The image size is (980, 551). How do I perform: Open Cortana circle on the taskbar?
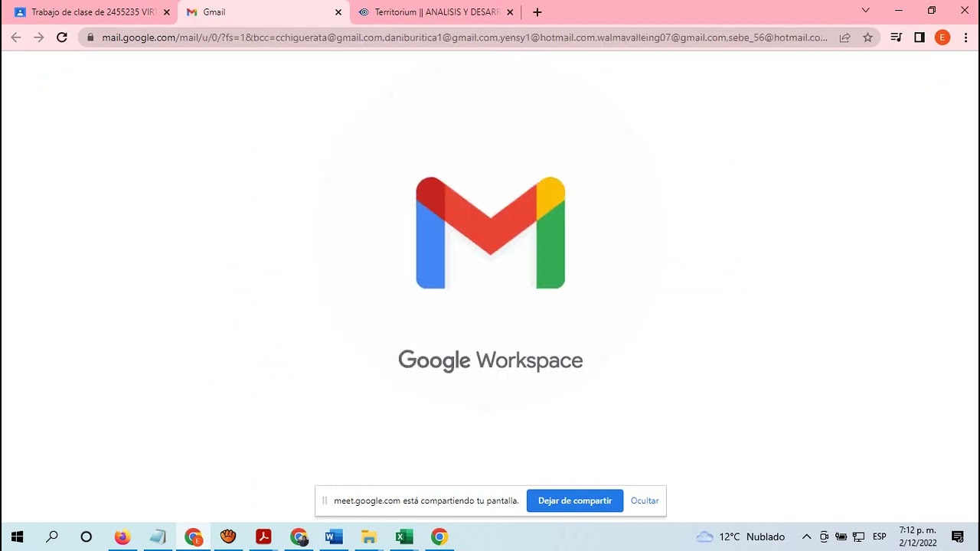pyautogui.click(x=87, y=536)
